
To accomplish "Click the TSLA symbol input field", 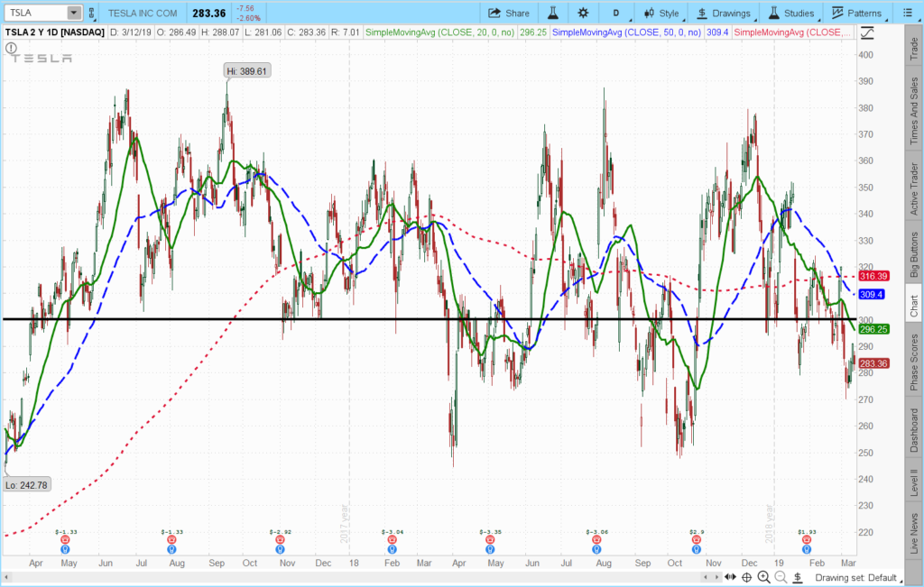I will [34, 13].
